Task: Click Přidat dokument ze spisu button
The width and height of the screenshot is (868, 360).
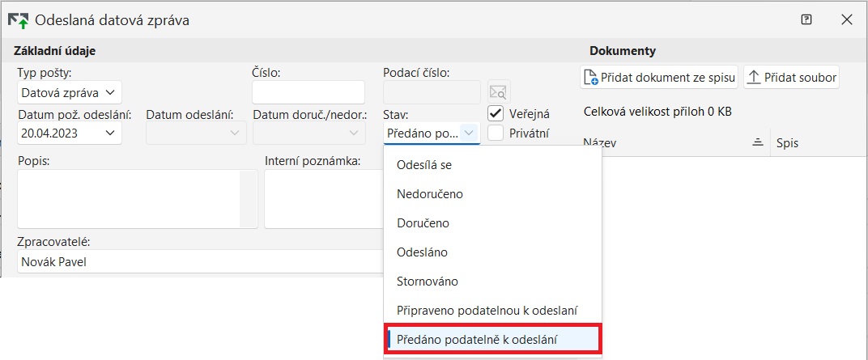Action: [659, 78]
